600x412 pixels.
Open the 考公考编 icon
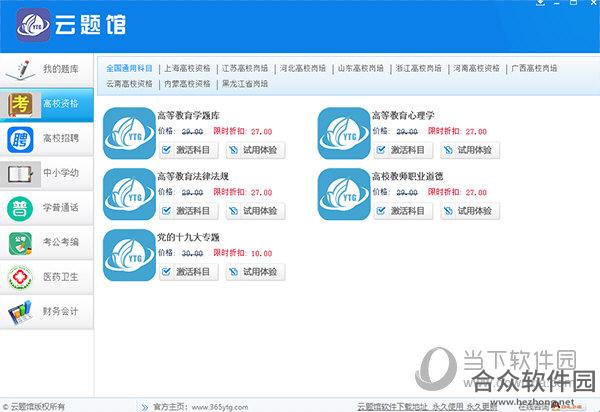(20, 243)
